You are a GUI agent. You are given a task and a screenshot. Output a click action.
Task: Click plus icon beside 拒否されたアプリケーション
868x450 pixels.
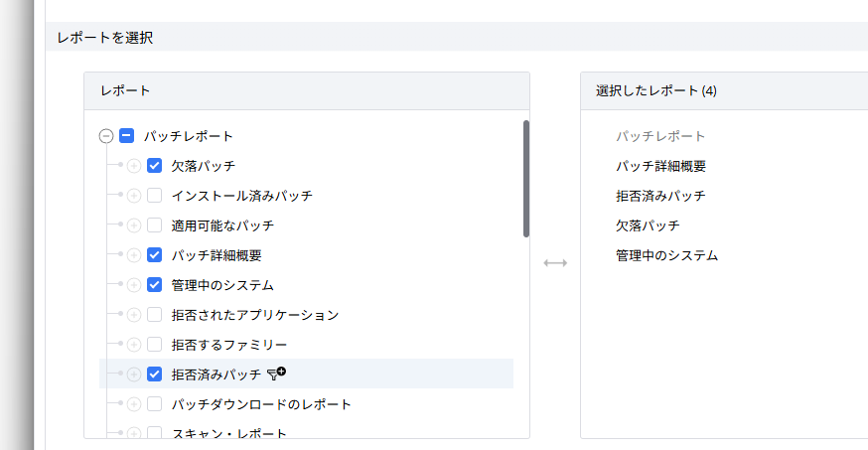tap(134, 315)
